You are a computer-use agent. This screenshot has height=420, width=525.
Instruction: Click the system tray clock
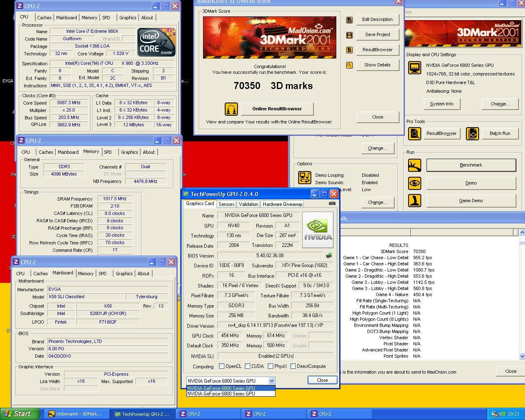tap(514, 414)
